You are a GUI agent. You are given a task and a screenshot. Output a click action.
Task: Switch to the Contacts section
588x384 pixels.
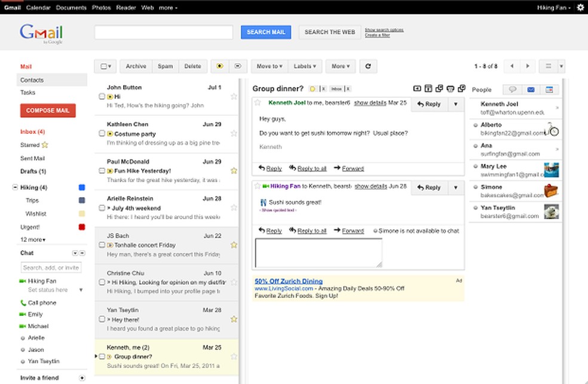tap(32, 79)
